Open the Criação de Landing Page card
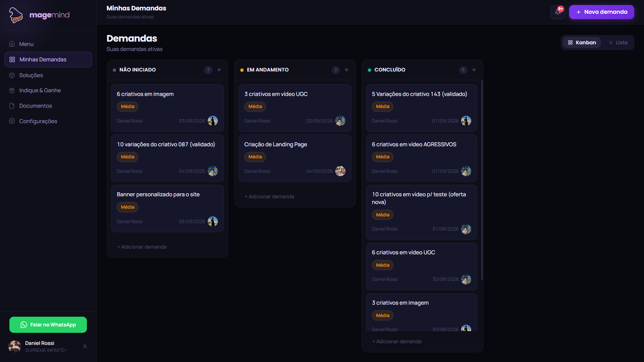644x362 pixels. [x=295, y=158]
